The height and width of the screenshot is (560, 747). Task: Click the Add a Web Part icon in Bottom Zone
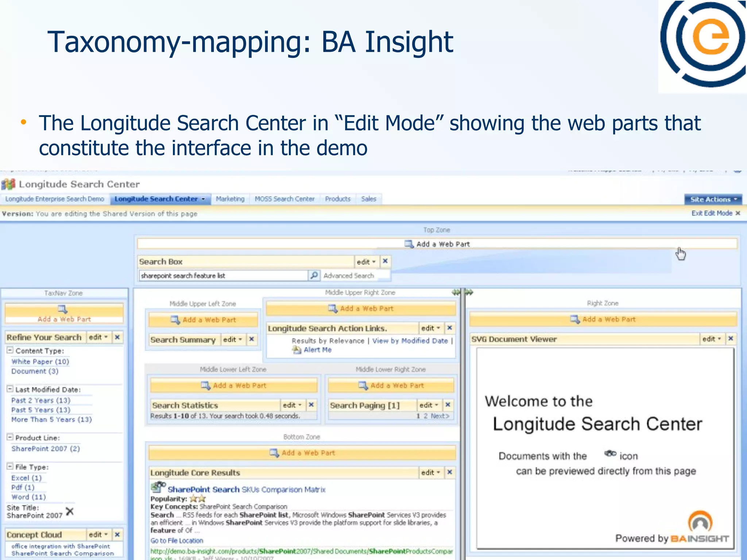(x=274, y=453)
